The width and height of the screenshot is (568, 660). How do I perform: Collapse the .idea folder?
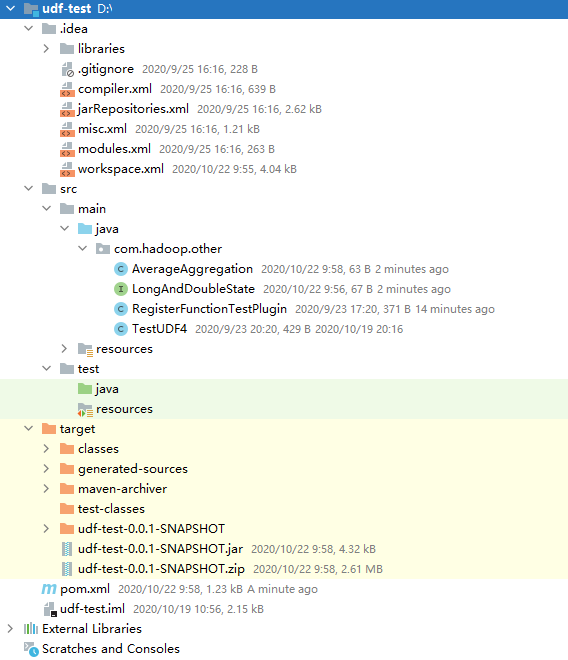click(x=29, y=29)
